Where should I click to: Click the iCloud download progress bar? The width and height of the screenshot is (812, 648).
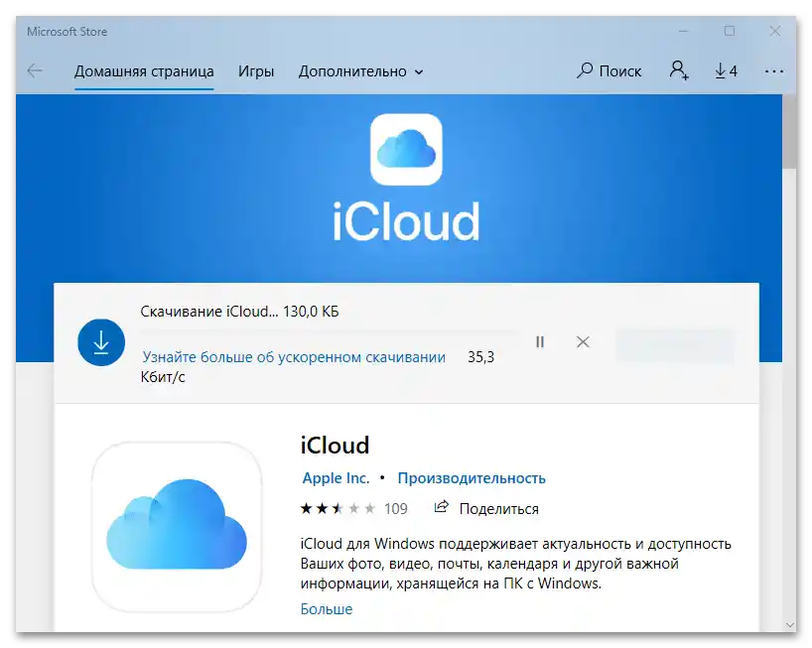330,331
